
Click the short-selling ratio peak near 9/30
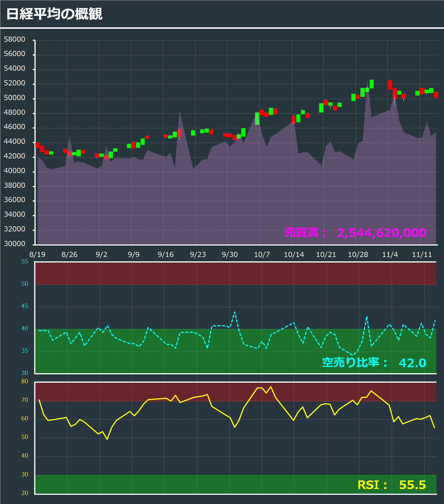coord(235,312)
